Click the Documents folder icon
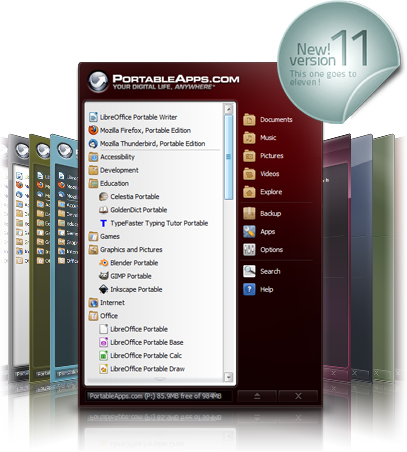The image size is (407, 452). [249, 119]
